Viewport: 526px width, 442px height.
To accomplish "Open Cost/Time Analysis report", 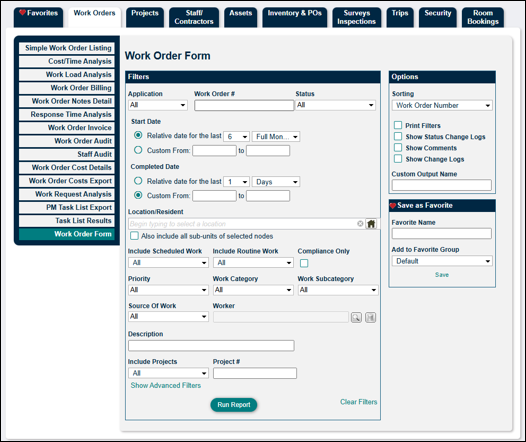I will pos(67,61).
